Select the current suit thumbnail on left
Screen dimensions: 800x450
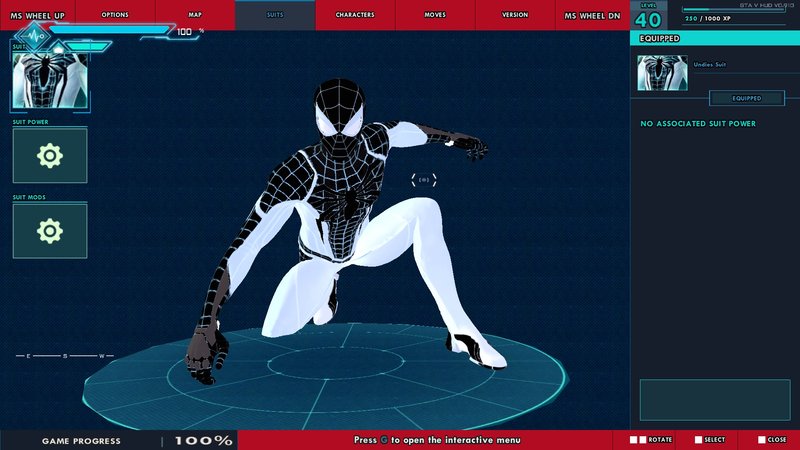click(x=50, y=81)
